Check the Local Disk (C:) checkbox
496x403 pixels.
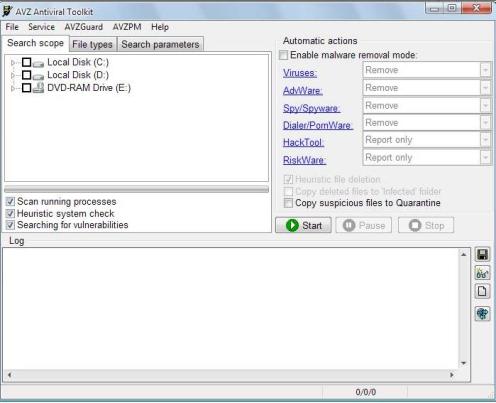26,62
